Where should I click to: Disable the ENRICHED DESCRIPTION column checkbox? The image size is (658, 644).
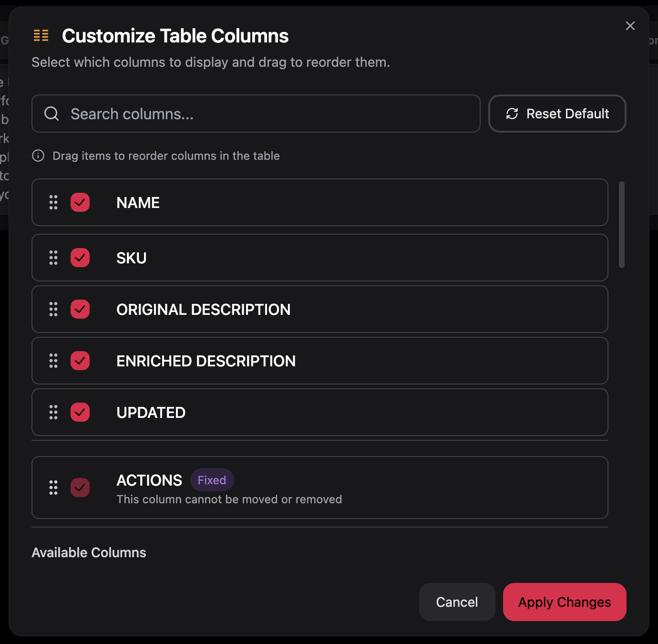[x=80, y=361]
